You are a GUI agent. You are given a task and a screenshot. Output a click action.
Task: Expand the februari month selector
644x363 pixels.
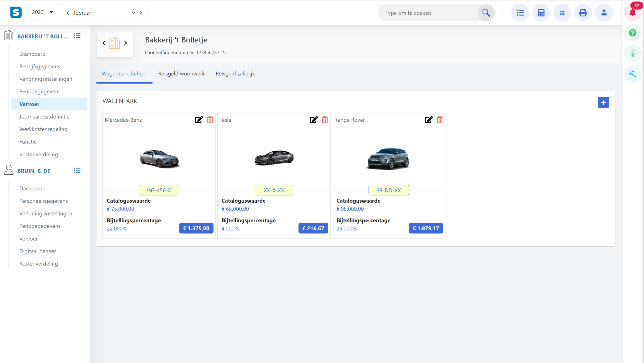(x=133, y=13)
